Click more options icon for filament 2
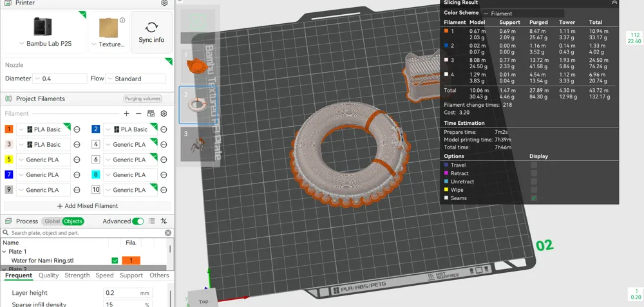Screen dimensions: 644x307 [x=164, y=129]
